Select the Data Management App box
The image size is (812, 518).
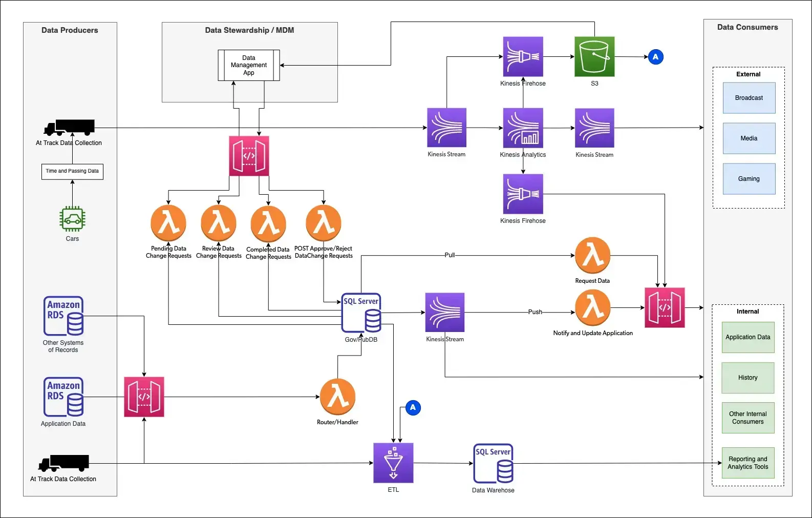pos(249,65)
